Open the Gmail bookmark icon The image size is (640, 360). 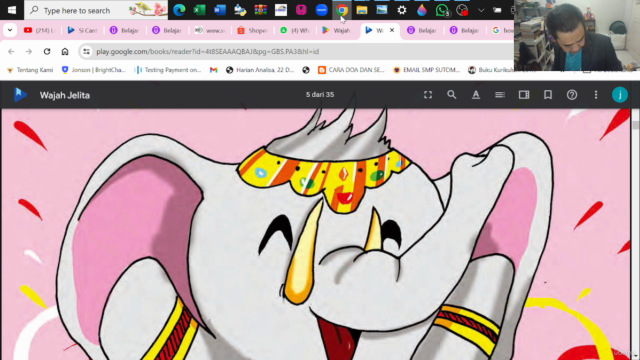(213, 70)
